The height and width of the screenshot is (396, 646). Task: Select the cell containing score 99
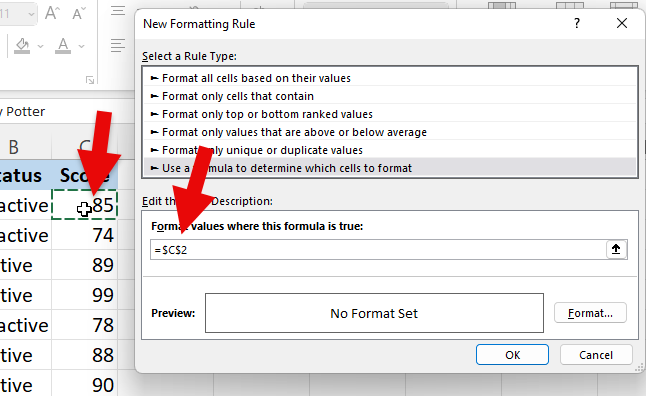coord(84,295)
